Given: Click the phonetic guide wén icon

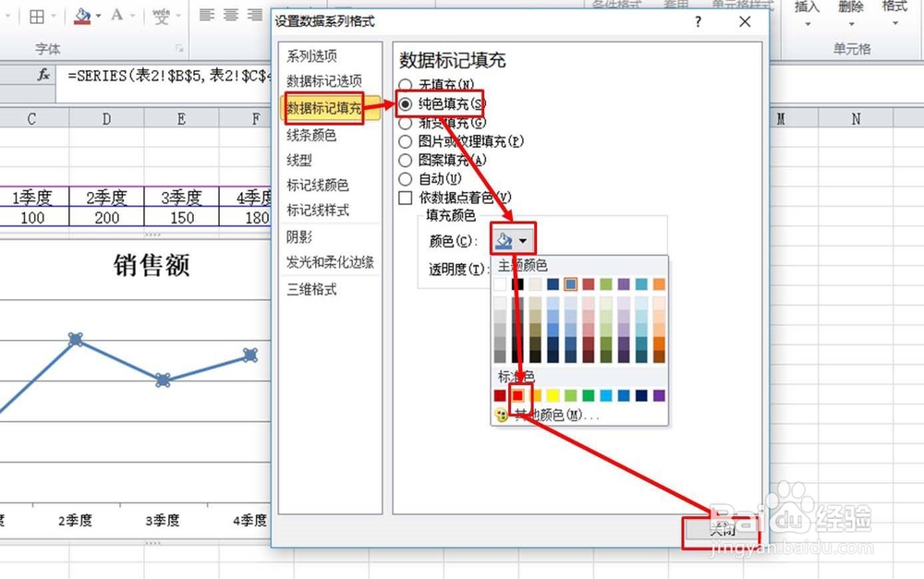Looking at the screenshot, I should coord(161,16).
